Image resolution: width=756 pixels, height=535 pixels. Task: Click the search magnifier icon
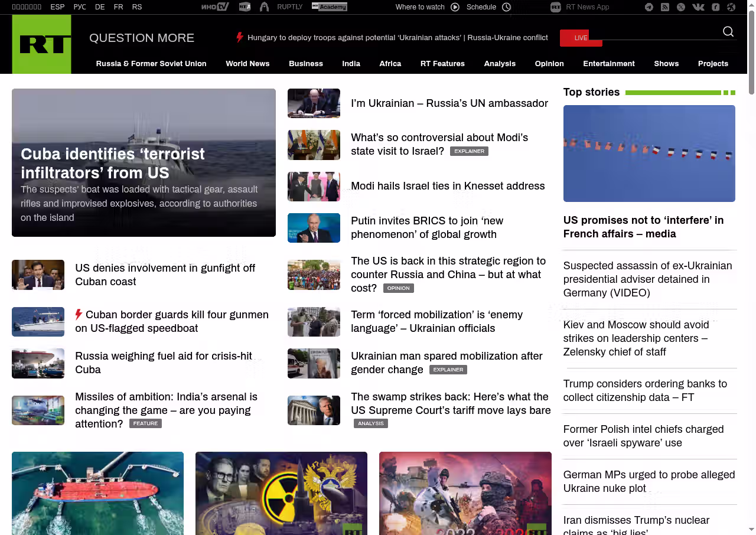[728, 32]
